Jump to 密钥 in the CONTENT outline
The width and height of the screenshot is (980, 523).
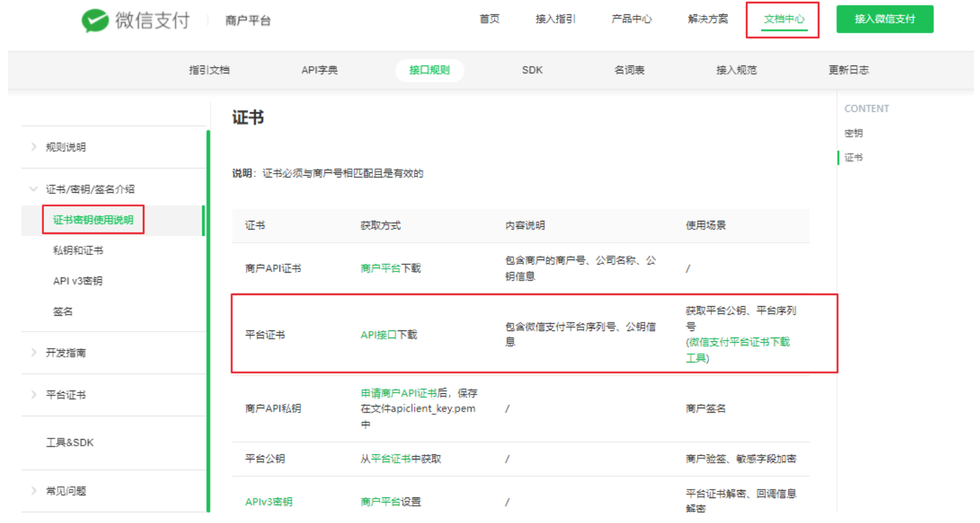pos(853,133)
